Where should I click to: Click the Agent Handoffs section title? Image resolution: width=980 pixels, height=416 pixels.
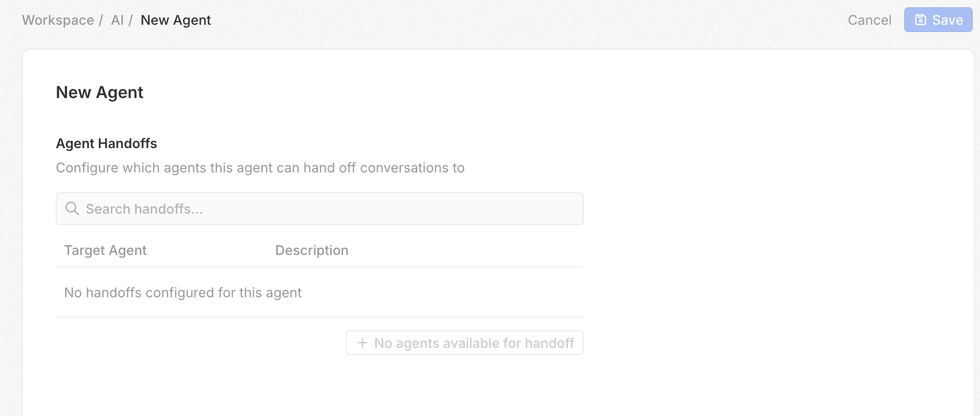106,143
